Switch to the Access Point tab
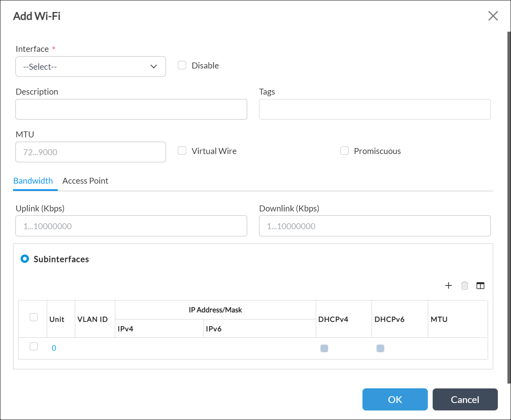 [x=85, y=181]
